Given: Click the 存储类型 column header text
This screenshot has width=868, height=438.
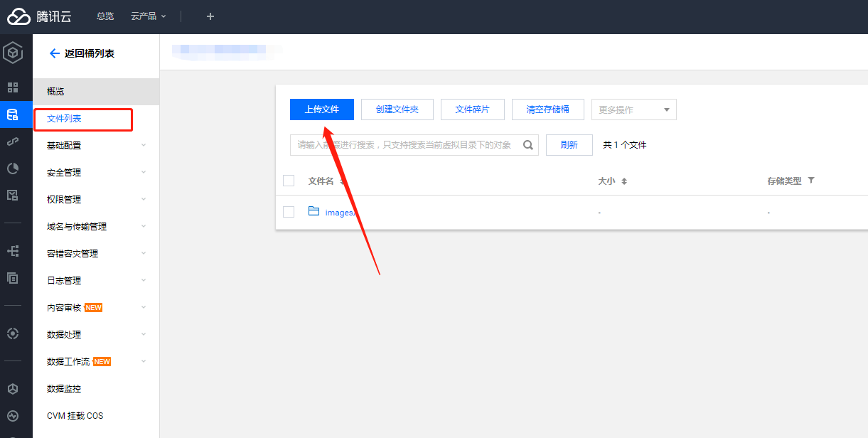Looking at the screenshot, I should [x=785, y=181].
